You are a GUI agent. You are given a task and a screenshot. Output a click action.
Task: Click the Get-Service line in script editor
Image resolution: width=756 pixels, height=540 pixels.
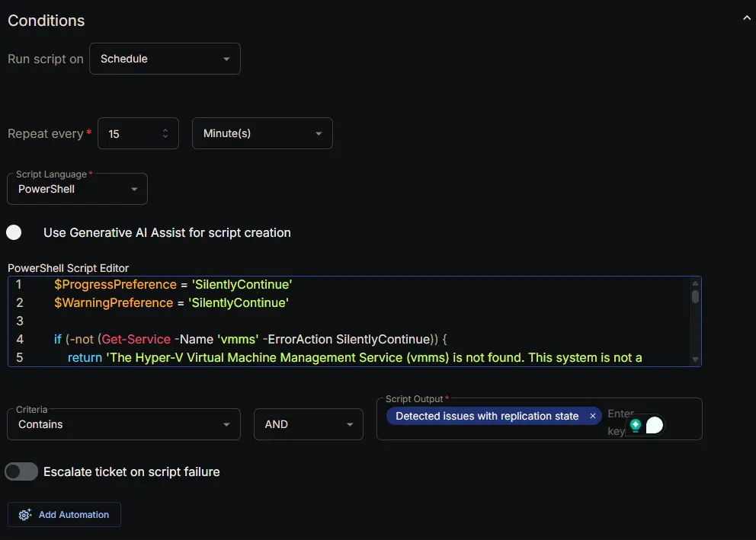pos(250,340)
